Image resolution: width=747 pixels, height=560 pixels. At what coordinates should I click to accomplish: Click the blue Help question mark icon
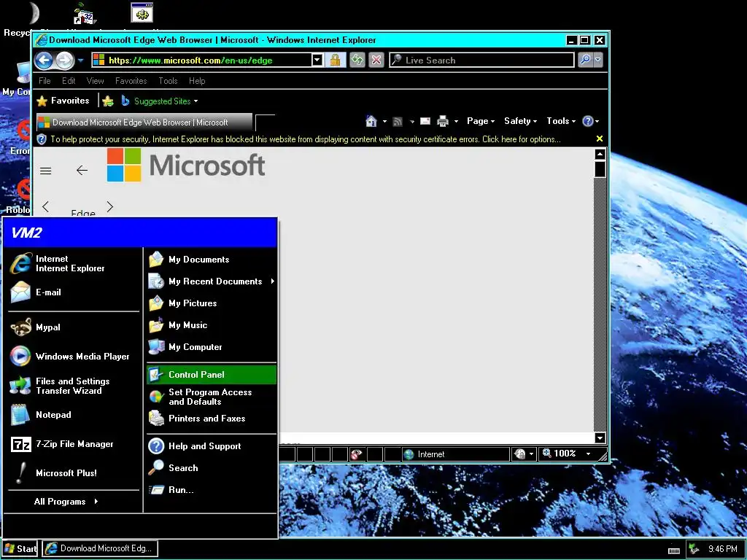(588, 121)
